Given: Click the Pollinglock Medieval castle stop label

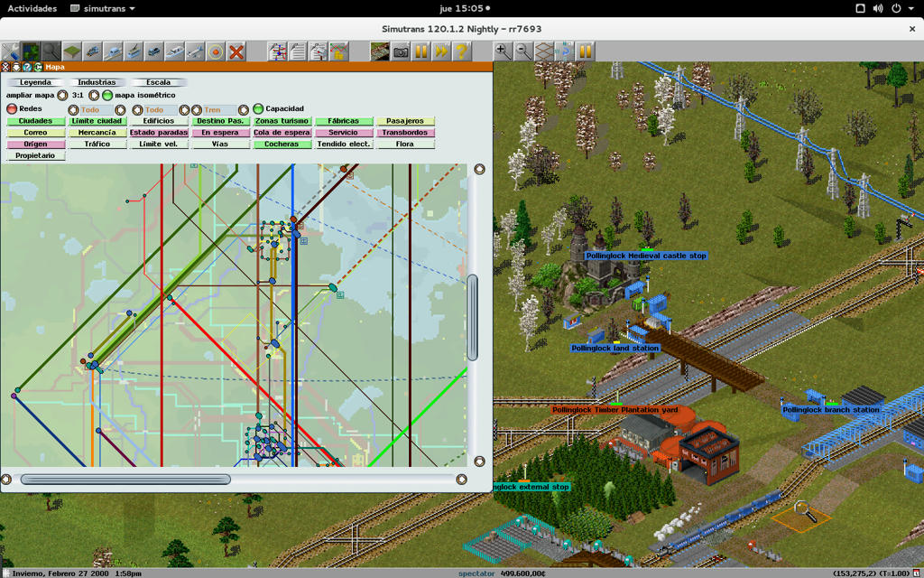Looking at the screenshot, I should [646, 256].
